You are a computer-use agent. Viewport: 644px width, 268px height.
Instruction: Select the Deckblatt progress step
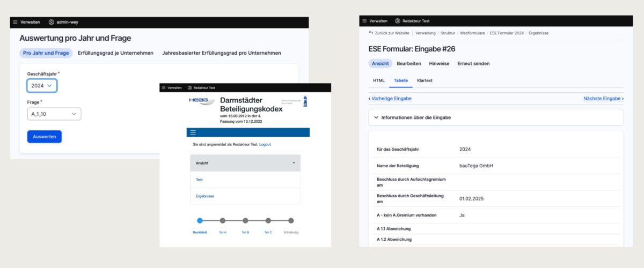pos(200,220)
